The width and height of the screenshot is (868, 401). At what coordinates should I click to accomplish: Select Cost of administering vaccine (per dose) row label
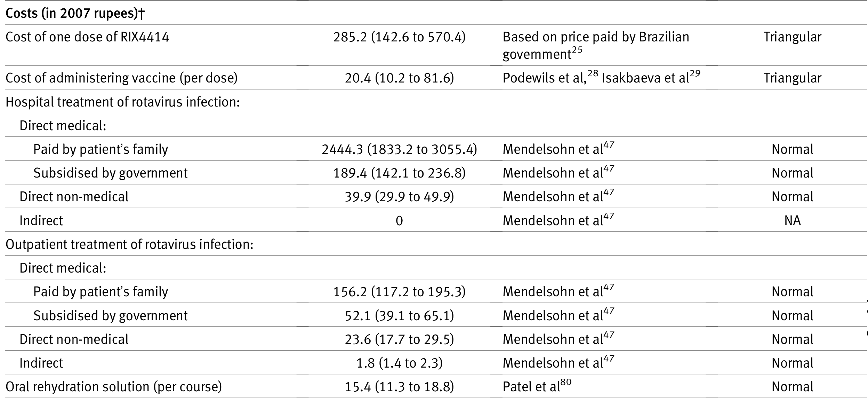[121, 78]
